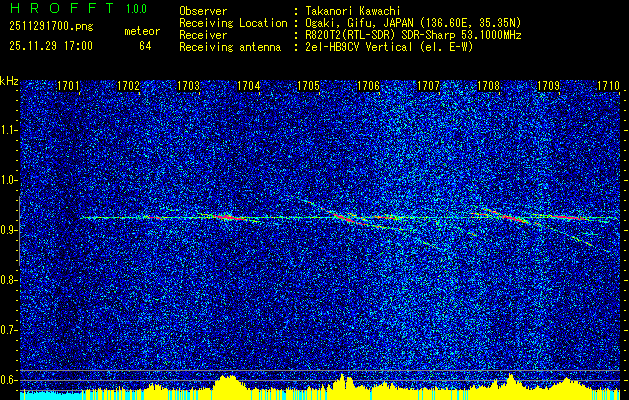This screenshot has width=629, height=400.
Task: Click the 1706 time marker
Action: pyautogui.click(x=368, y=86)
